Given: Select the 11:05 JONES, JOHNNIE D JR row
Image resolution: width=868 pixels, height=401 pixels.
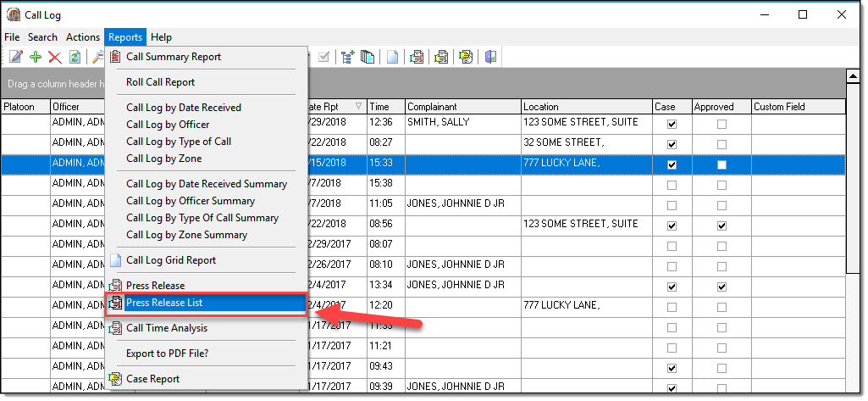Looking at the screenshot, I should point(456,204).
